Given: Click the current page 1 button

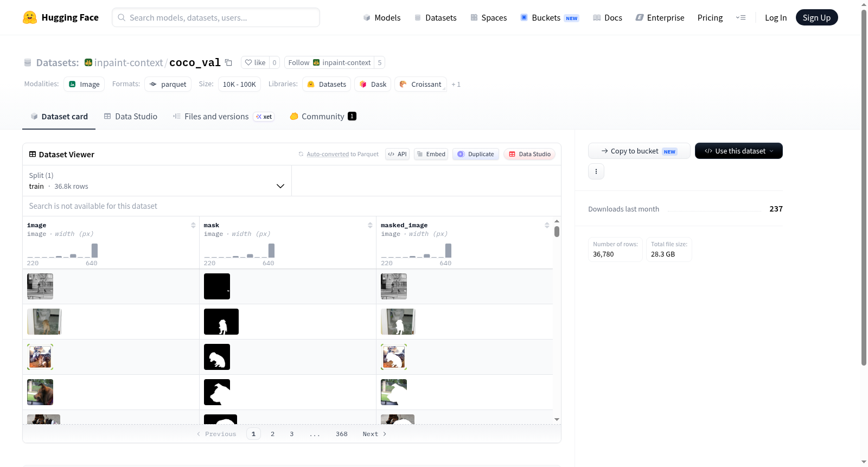Looking at the screenshot, I should 253,434.
